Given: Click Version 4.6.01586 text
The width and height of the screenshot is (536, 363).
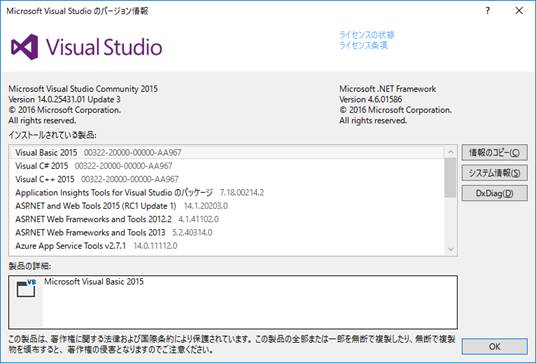Looking at the screenshot, I should pos(371,99).
